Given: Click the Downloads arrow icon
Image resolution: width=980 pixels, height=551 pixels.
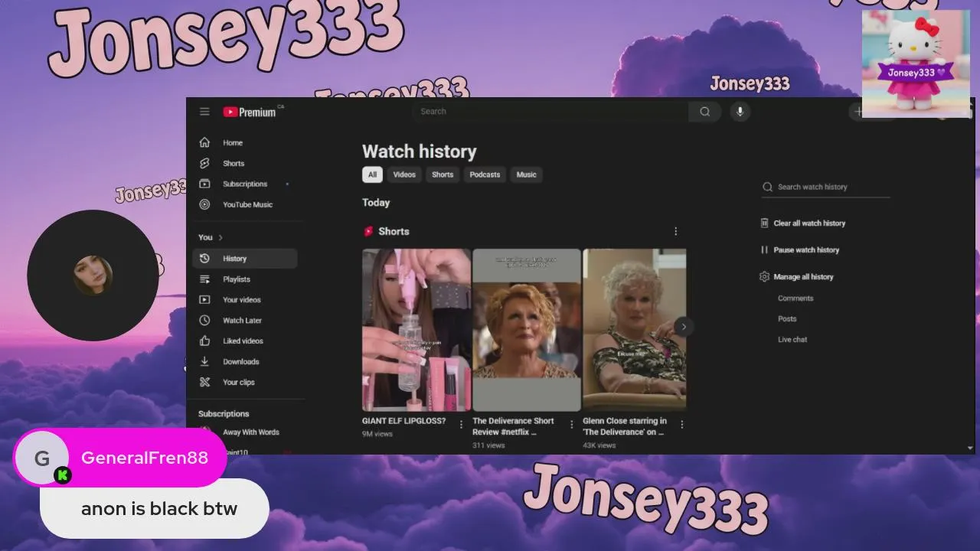Looking at the screenshot, I should [x=204, y=362].
